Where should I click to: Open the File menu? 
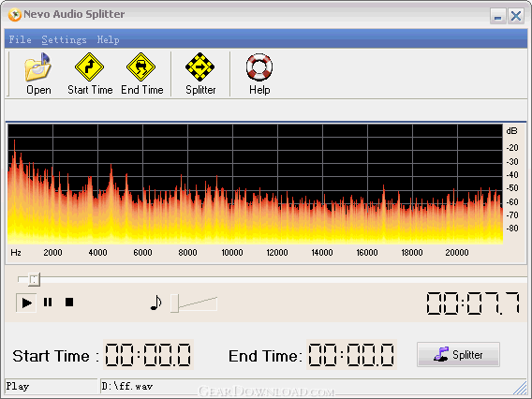pyautogui.click(x=20, y=39)
